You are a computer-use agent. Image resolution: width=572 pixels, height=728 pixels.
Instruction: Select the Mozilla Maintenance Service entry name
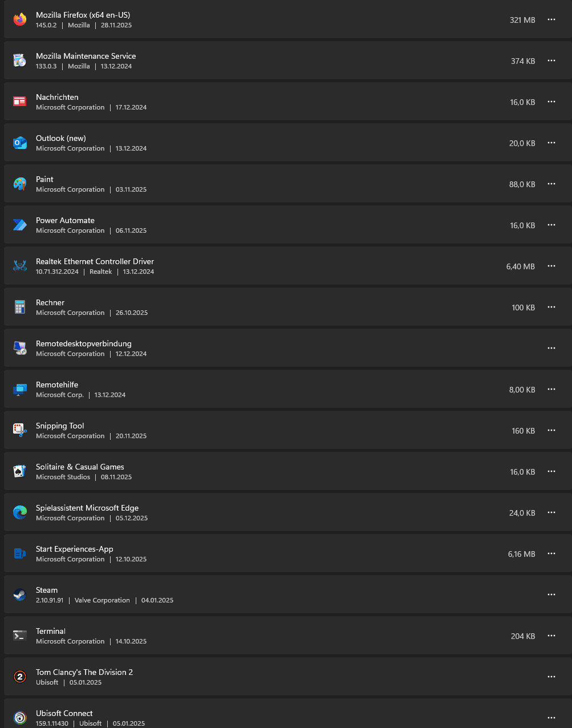(86, 56)
